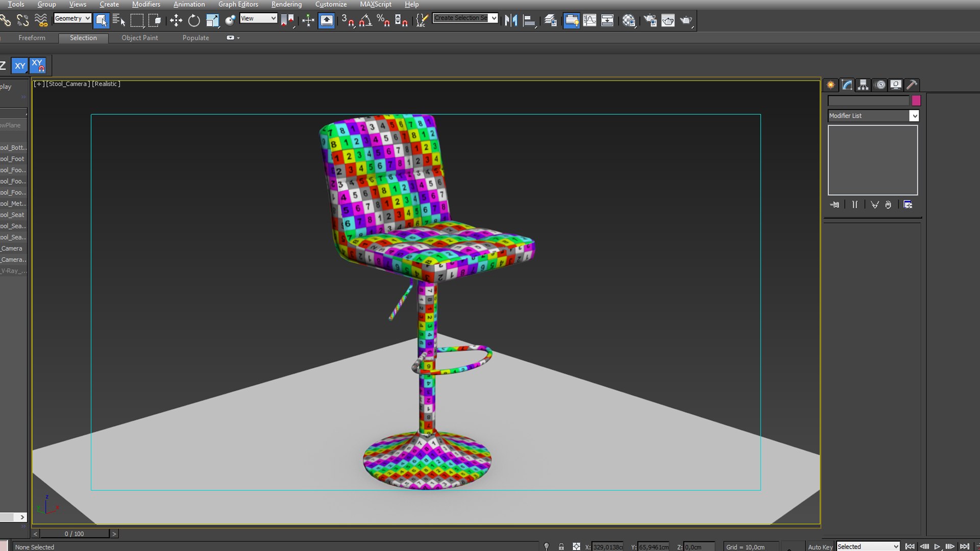Toggle the 3D Snaps button
980x551 pixels.
[348, 20]
